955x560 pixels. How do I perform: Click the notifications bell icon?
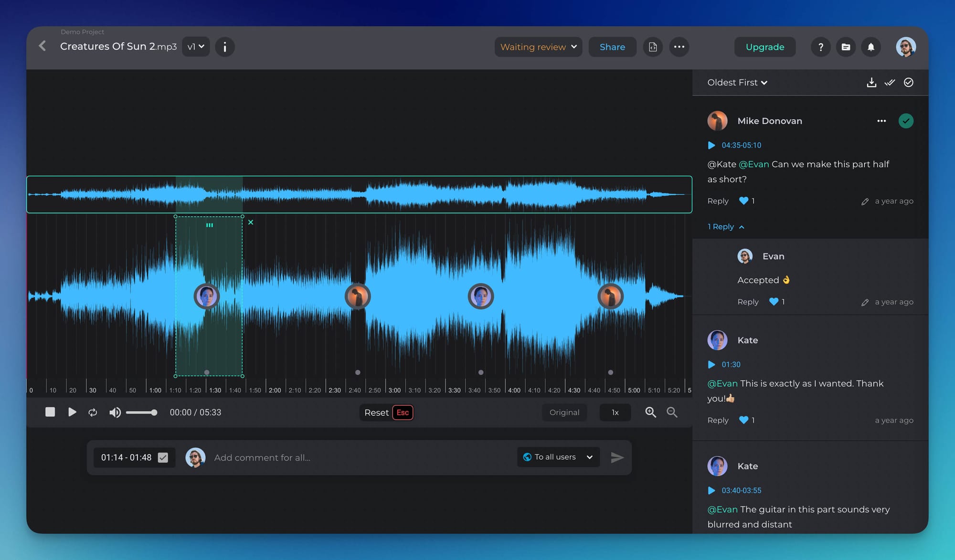(x=871, y=47)
